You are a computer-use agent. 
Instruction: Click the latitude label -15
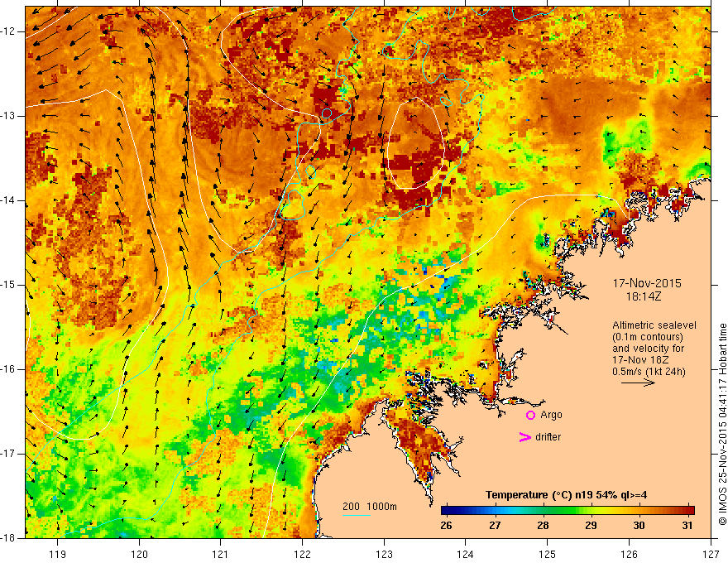8,285
